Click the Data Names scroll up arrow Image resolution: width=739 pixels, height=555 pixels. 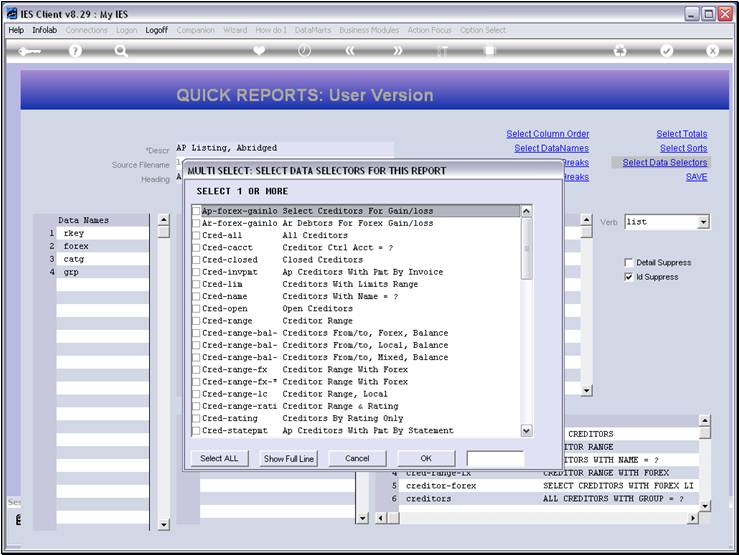[163, 220]
